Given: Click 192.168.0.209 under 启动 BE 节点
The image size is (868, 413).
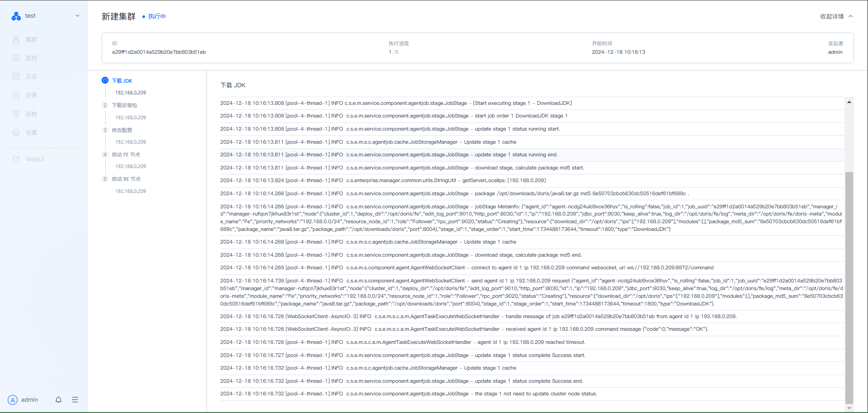Looking at the screenshot, I should tap(131, 191).
